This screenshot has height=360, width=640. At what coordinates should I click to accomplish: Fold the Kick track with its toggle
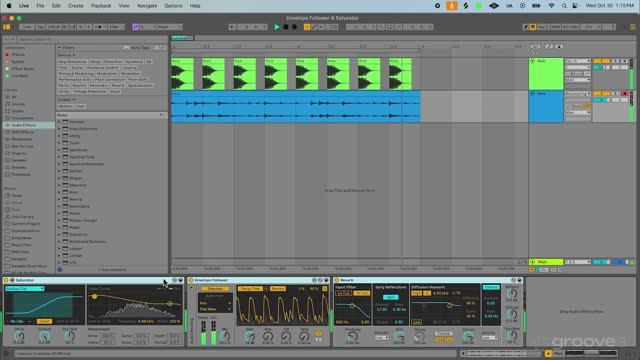click(x=532, y=61)
